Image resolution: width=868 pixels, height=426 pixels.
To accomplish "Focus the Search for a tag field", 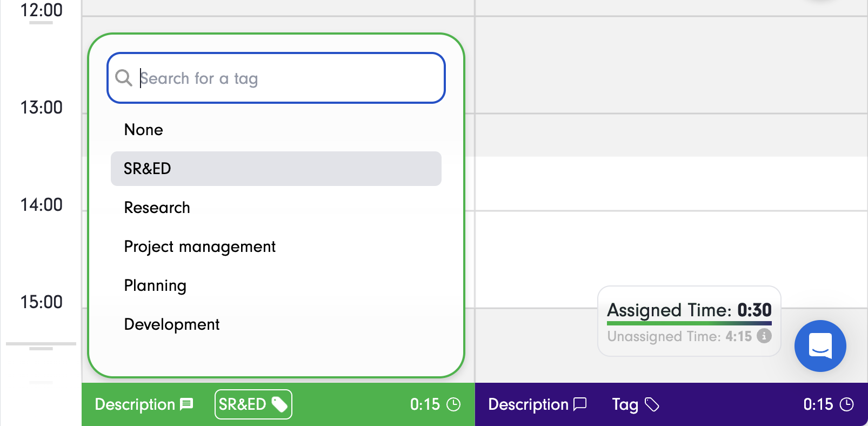I will tap(286, 78).
